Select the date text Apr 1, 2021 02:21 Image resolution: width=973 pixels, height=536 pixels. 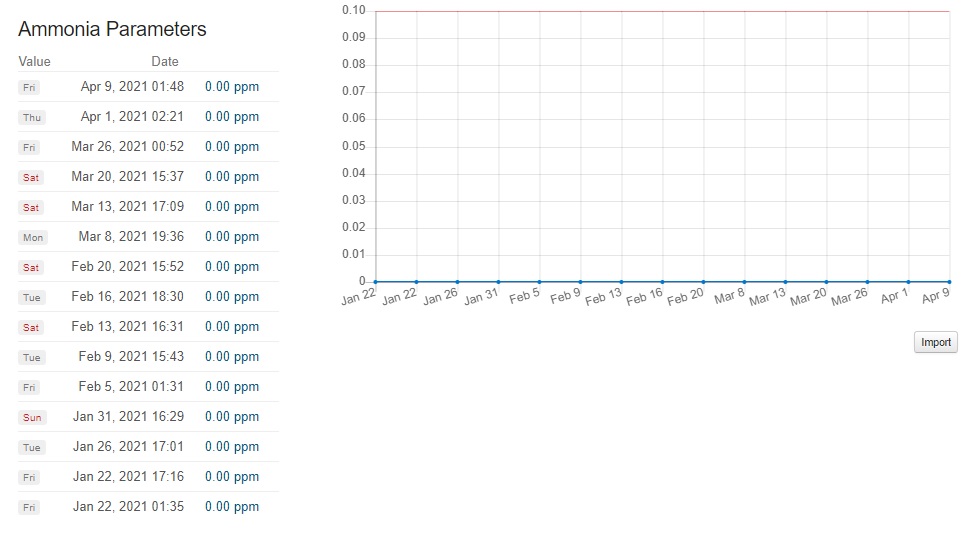(132, 117)
